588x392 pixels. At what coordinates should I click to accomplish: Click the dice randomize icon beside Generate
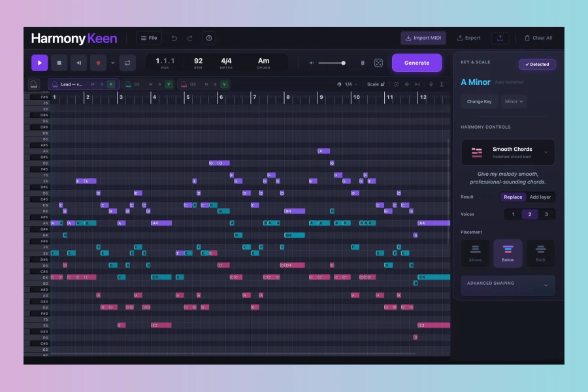pos(378,63)
